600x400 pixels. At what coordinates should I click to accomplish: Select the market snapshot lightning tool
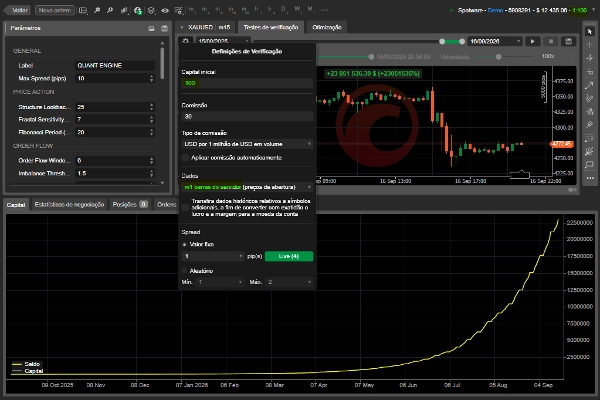(x=590, y=58)
